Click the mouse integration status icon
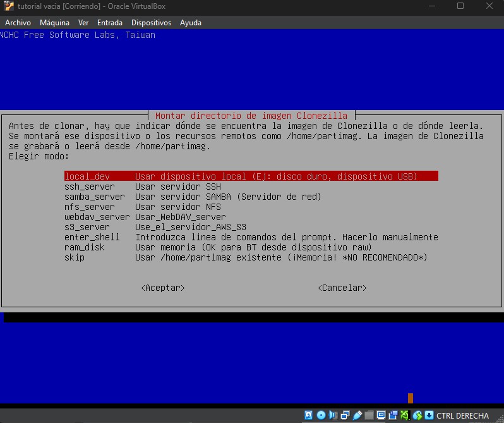 pyautogui.click(x=417, y=415)
